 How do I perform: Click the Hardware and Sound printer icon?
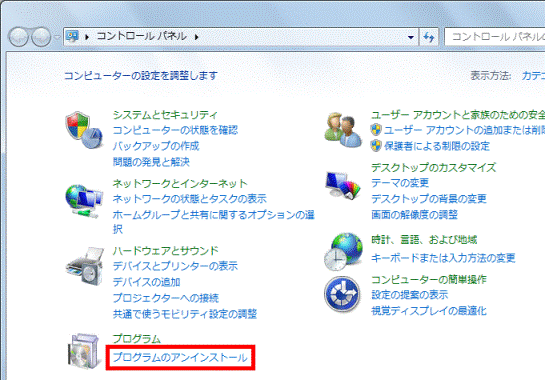pos(84,267)
